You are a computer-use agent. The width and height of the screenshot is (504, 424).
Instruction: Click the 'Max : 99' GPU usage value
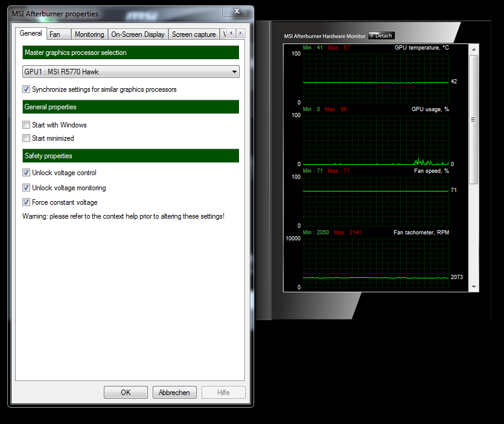pos(336,109)
